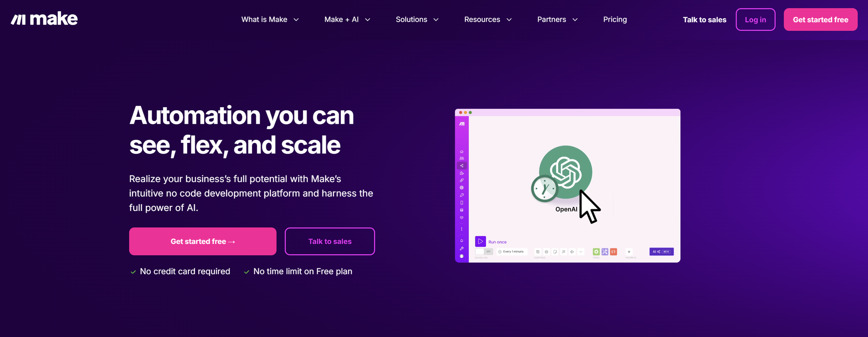This screenshot has width=868, height=337.
Task: Click the Run once play icon
Action: (480, 241)
